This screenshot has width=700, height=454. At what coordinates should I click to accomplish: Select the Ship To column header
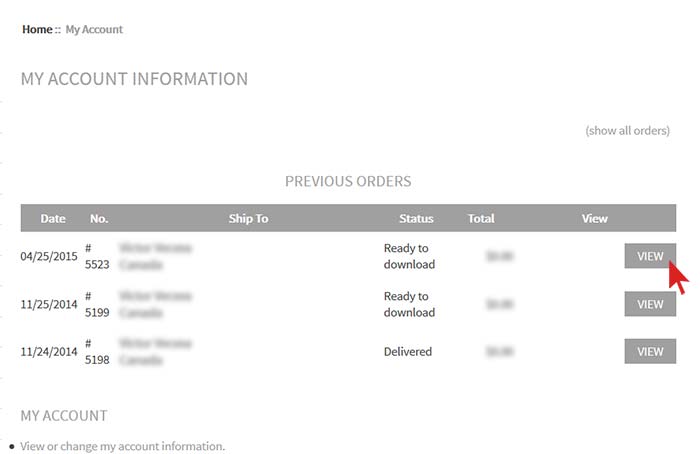click(x=248, y=218)
